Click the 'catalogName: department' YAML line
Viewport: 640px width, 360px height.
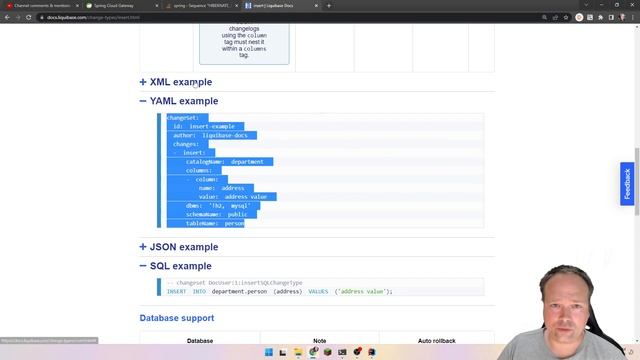point(224,162)
